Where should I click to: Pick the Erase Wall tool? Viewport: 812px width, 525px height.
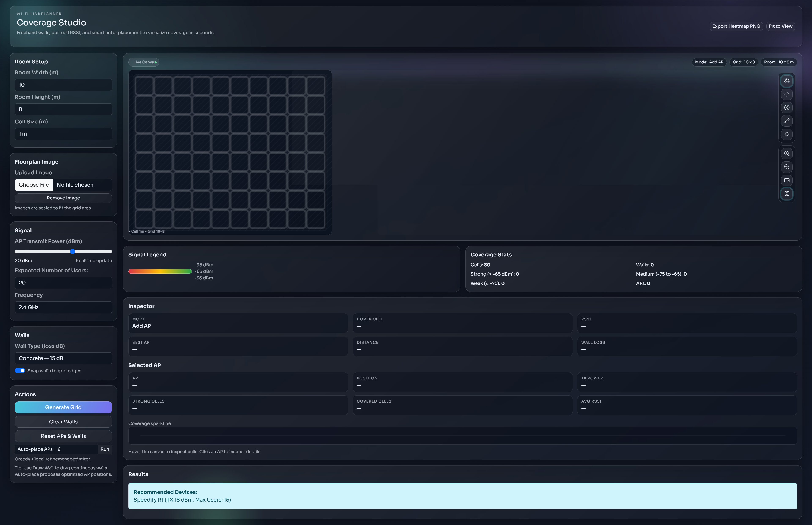tap(787, 134)
